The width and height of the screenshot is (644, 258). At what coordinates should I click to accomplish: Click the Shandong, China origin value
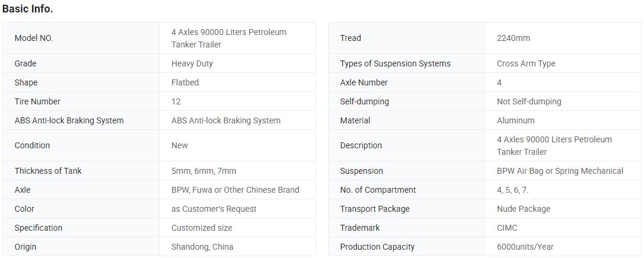click(x=202, y=247)
